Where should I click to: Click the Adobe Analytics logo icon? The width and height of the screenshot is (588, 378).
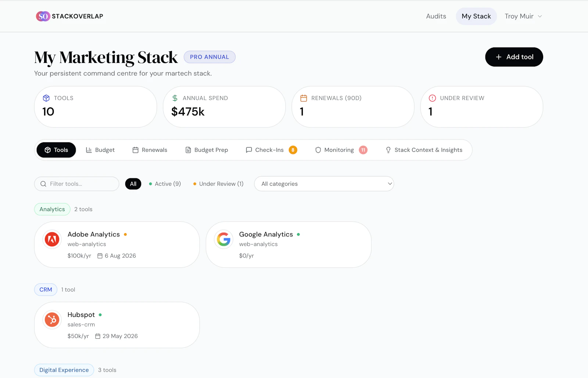point(52,239)
